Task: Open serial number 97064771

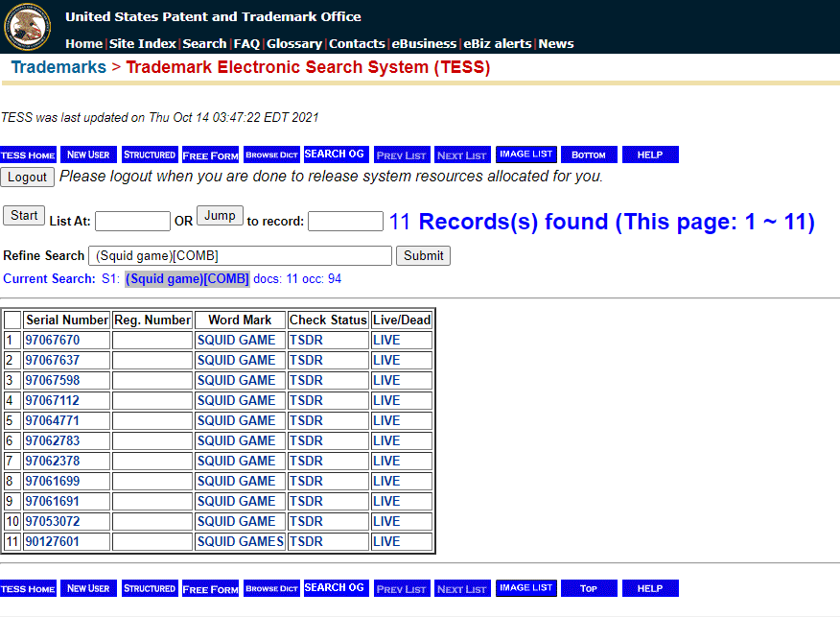Action: [x=53, y=421]
